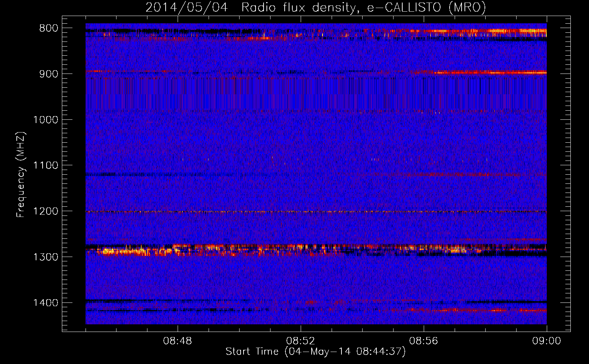
Task: Click the 'Frequency (MHZ)' axis title
Action: (21, 175)
